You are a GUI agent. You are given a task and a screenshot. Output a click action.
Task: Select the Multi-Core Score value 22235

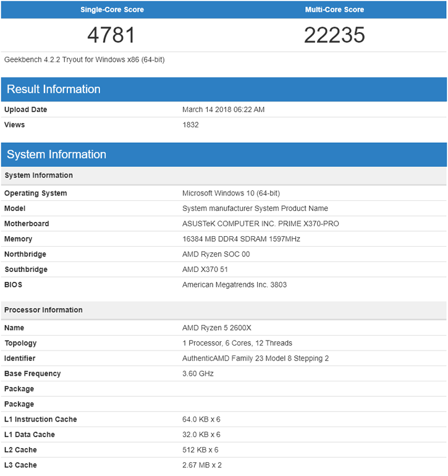click(x=334, y=35)
